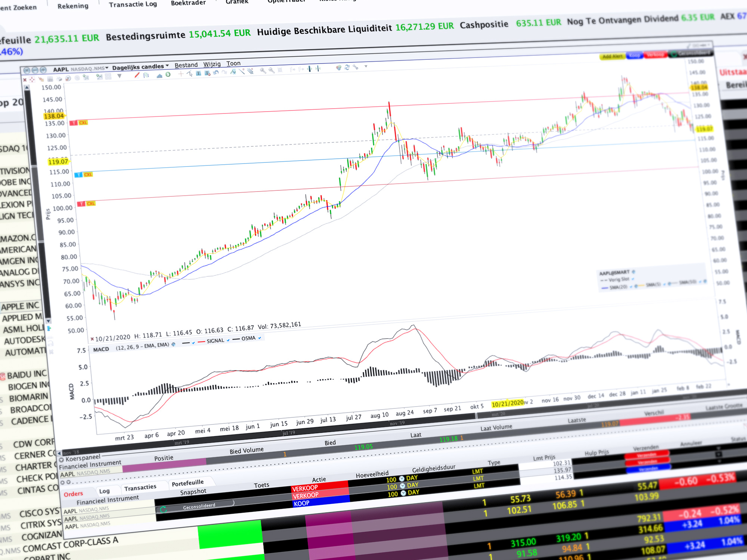747x560 pixels.
Task: Click the up arrow expander above Orders tab
Action: pos(62,482)
